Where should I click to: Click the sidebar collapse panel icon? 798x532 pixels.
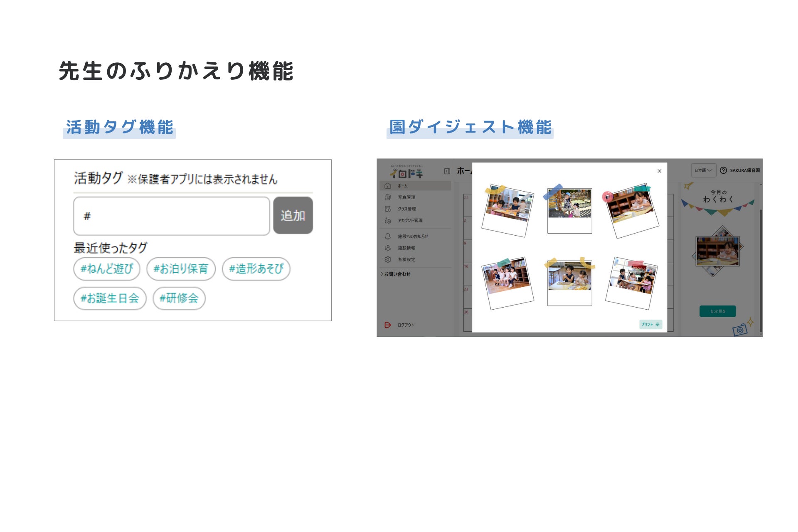click(447, 171)
